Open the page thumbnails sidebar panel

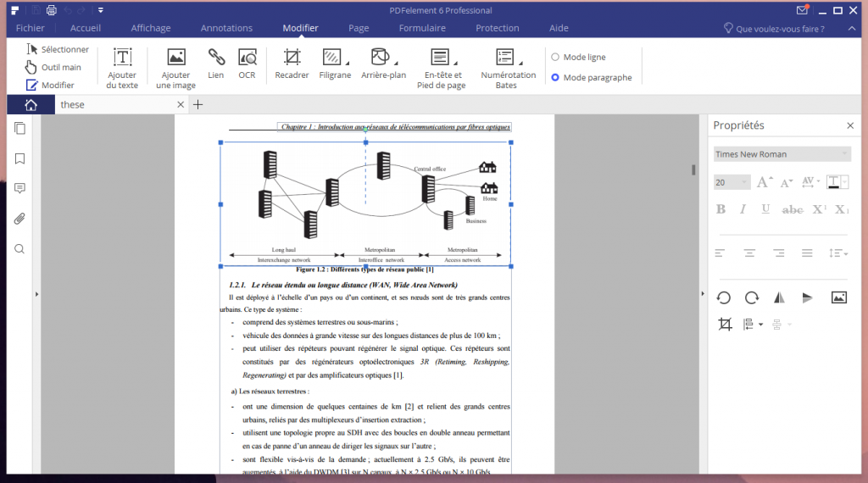(x=20, y=128)
